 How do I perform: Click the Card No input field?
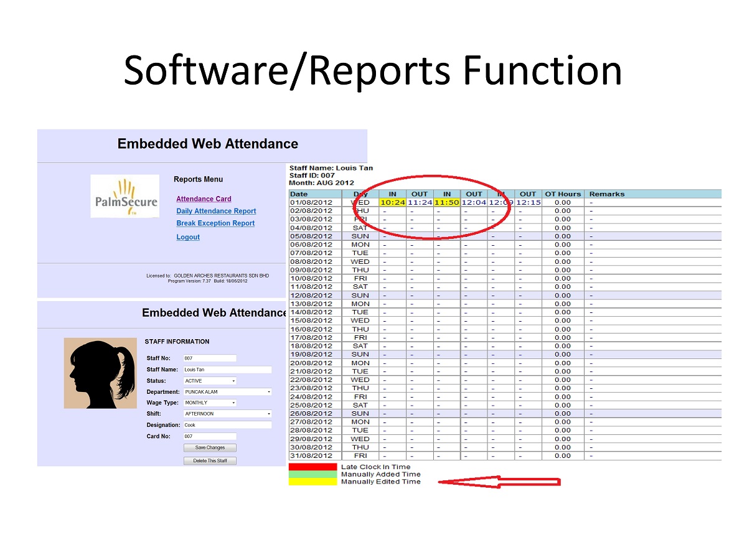210,436
